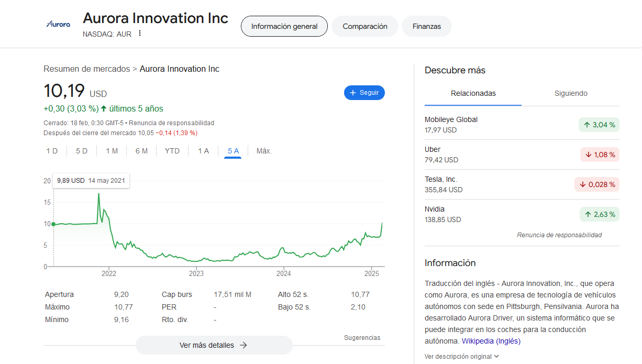Select the YTD chart range
Viewport: 642px width, 364px height.
pos(172,151)
